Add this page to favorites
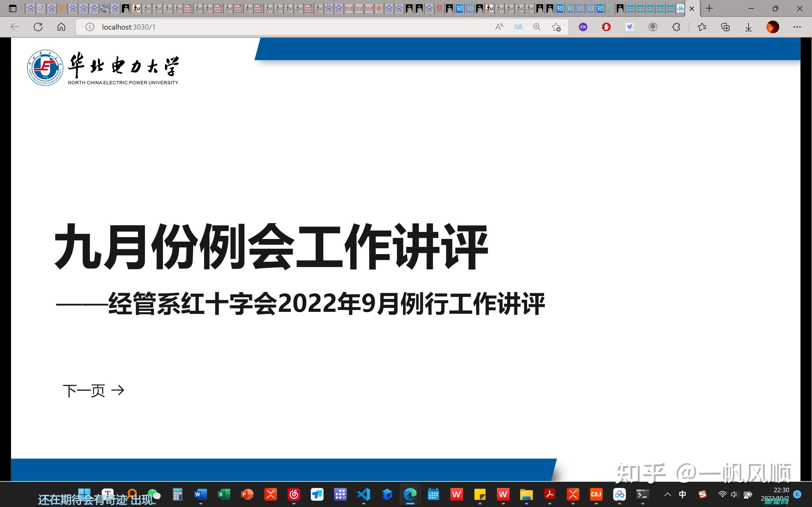The image size is (812, 507). 556,27
